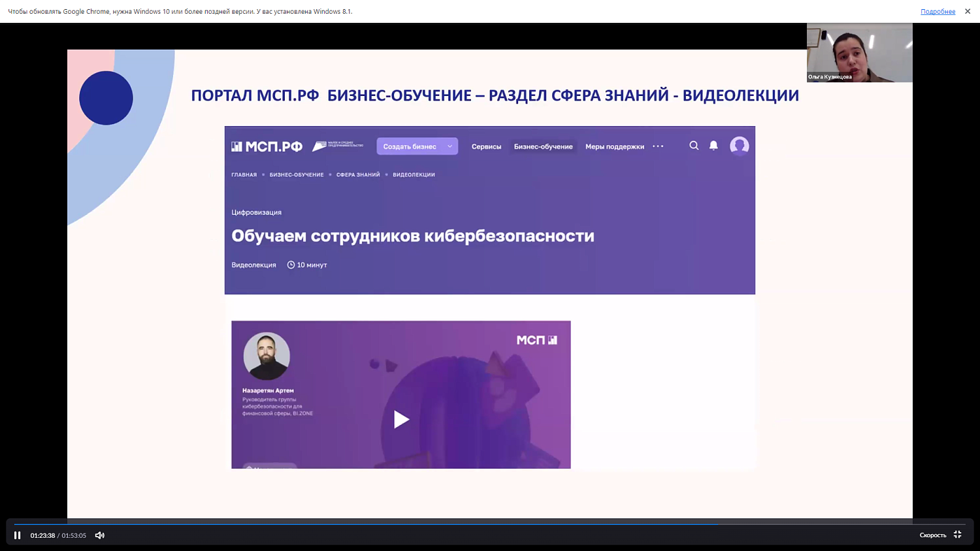Image resolution: width=980 pixels, height=551 pixels.
Task: Open the ellipsis overflow menu in navigation
Action: [657, 146]
